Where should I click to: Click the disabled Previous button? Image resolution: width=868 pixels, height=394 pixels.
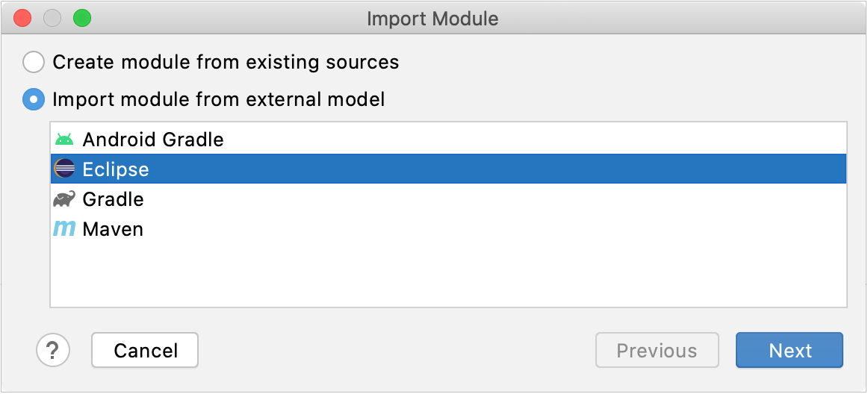pyautogui.click(x=657, y=350)
